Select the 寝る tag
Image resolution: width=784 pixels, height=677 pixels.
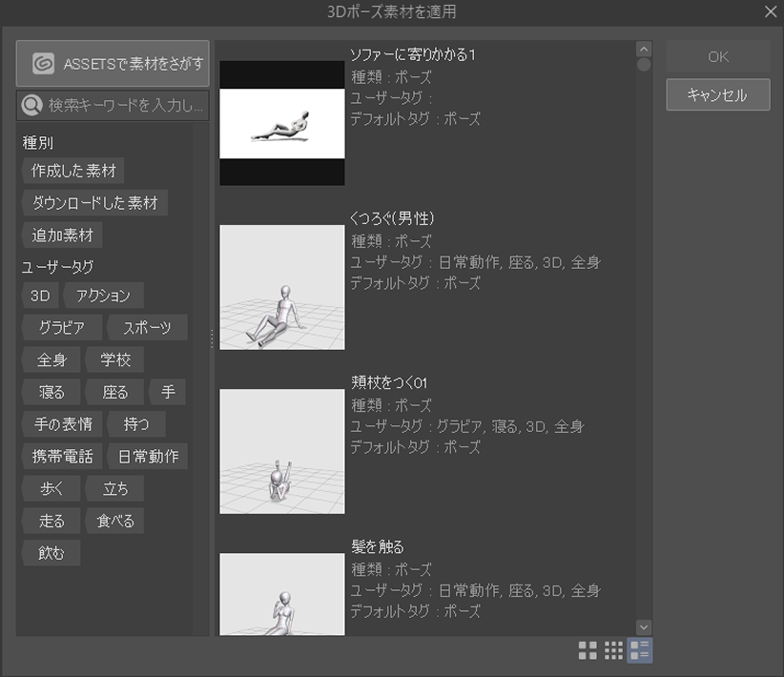[51, 392]
